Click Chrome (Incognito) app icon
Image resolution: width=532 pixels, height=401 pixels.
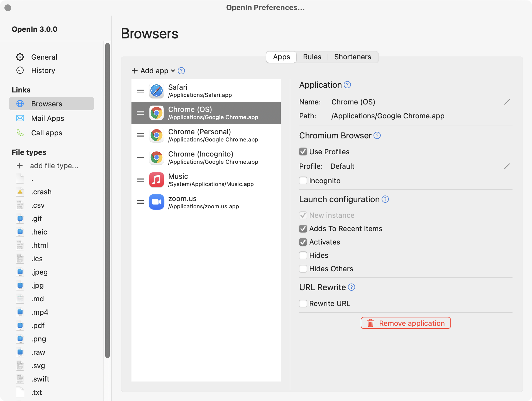[157, 157]
